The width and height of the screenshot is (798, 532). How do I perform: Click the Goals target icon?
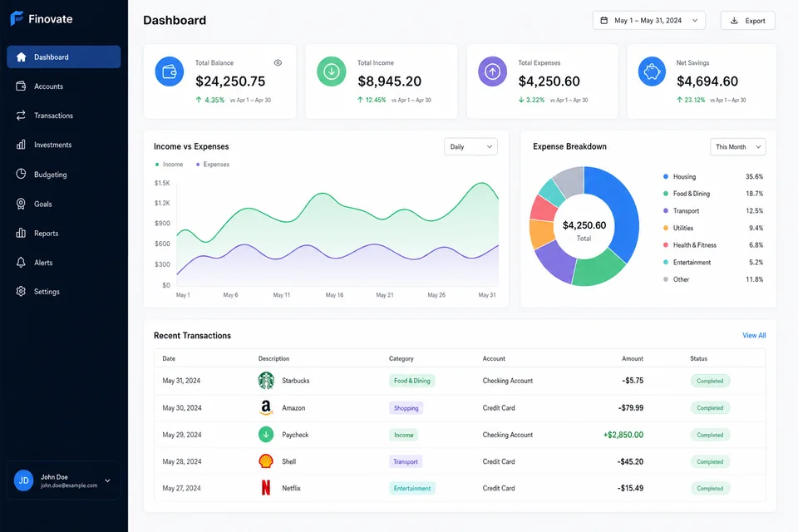(21, 204)
